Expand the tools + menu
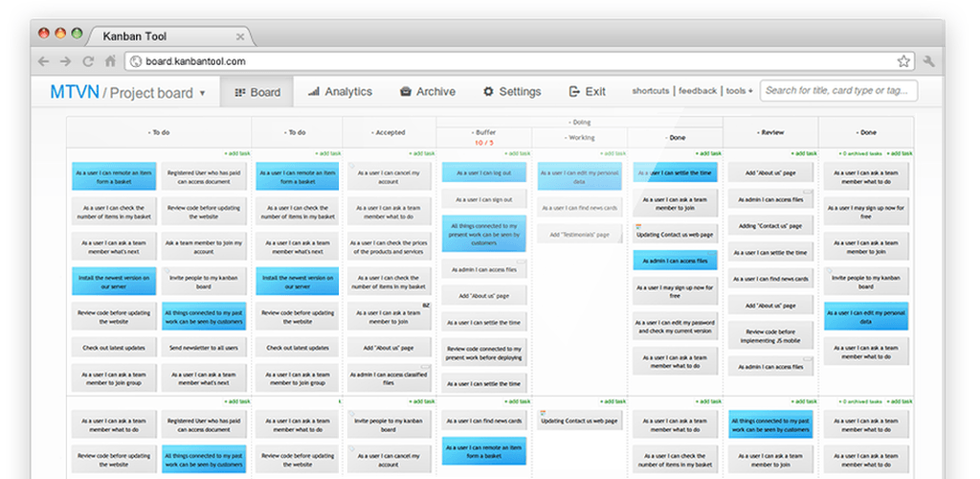The width and height of the screenshot is (980, 479). pos(740,91)
